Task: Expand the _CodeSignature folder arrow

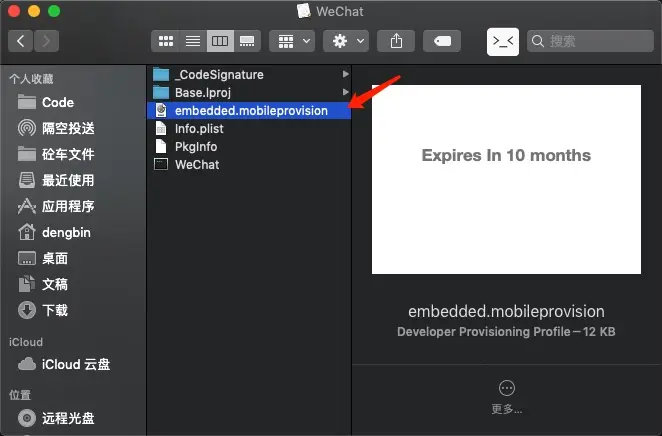Action: click(x=346, y=74)
